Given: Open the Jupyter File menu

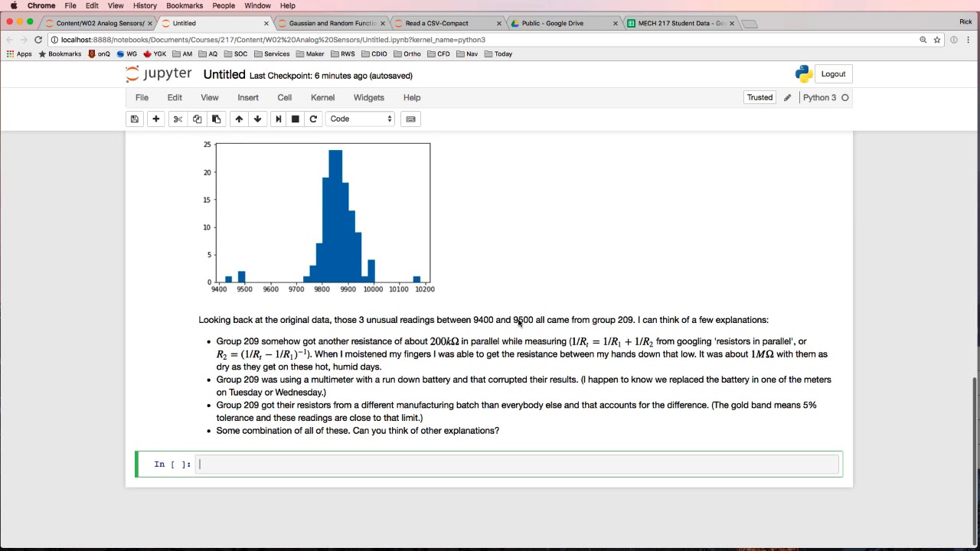Looking at the screenshot, I should coord(142,97).
